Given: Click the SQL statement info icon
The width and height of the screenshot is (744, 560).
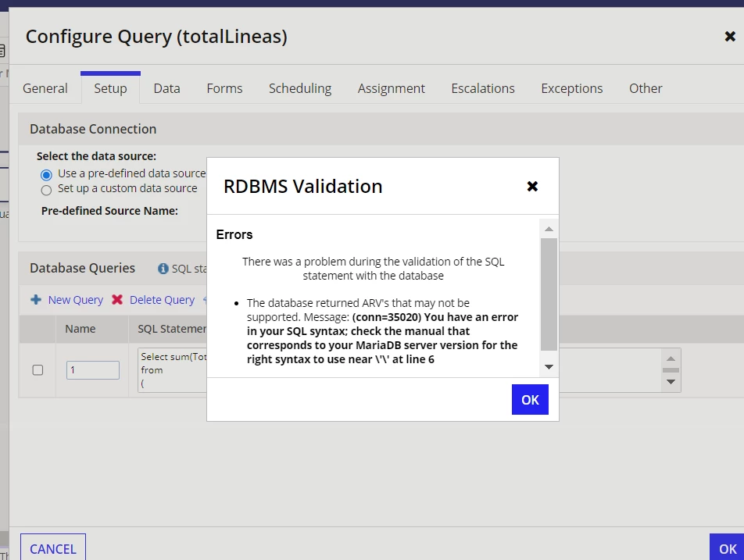Looking at the screenshot, I should [163, 269].
